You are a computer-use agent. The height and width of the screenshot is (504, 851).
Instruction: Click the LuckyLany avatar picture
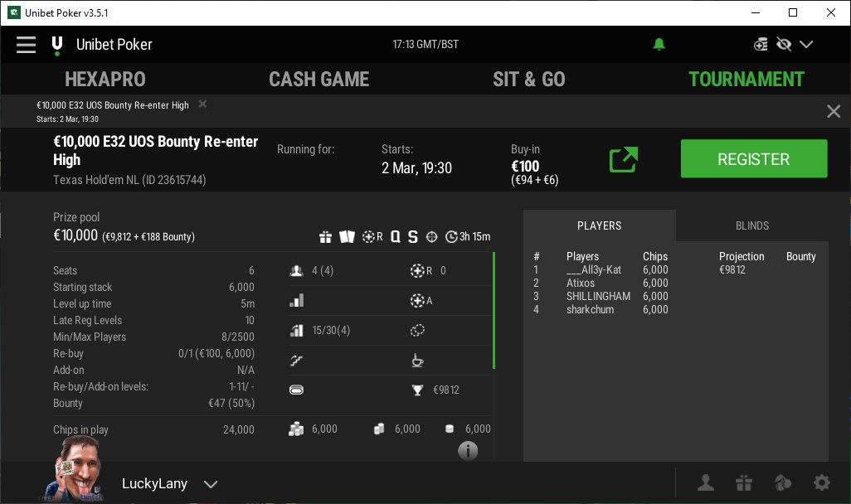(76, 469)
